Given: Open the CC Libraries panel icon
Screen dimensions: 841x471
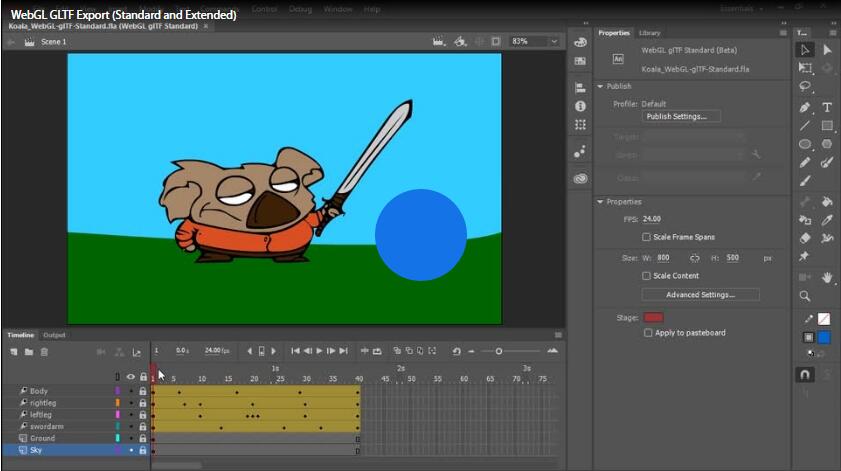Looking at the screenshot, I should (580, 178).
